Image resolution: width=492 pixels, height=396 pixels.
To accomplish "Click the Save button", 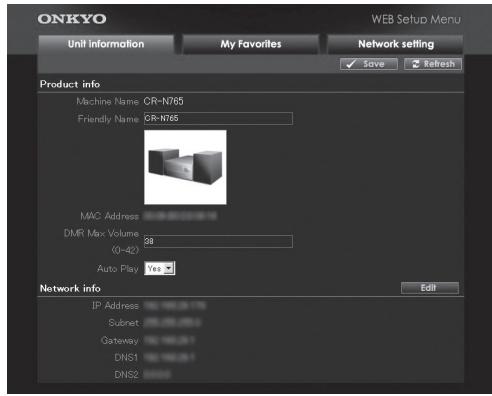I will 369,64.
